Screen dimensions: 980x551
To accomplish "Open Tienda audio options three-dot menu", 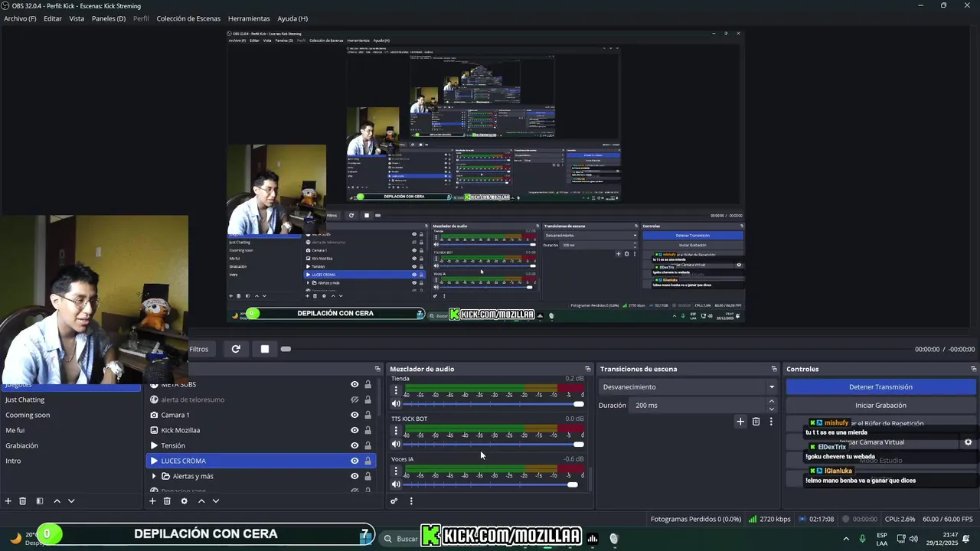I will 396,390.
